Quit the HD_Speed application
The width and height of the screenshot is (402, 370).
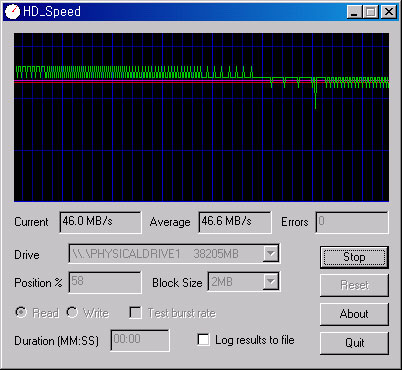pos(354,343)
